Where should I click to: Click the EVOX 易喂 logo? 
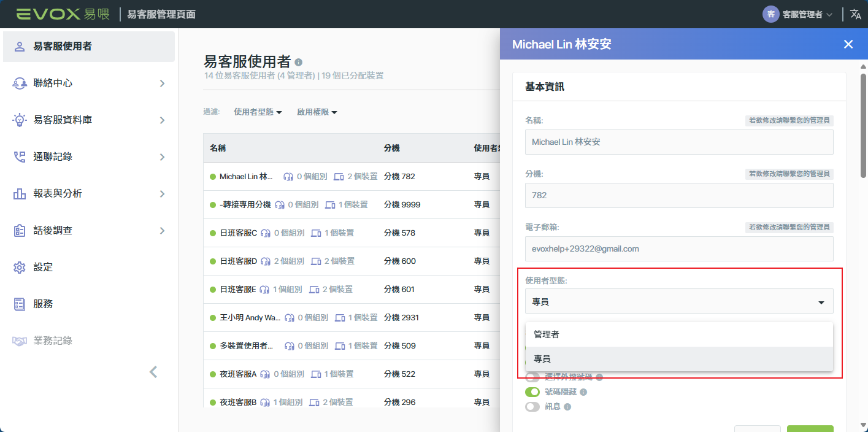coord(63,13)
